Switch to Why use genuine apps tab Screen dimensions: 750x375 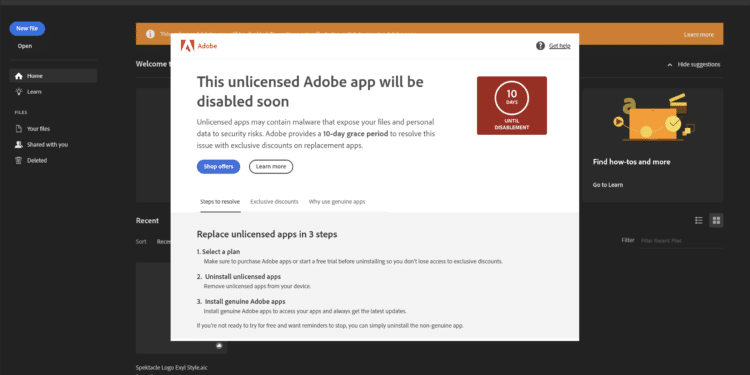pyautogui.click(x=337, y=202)
